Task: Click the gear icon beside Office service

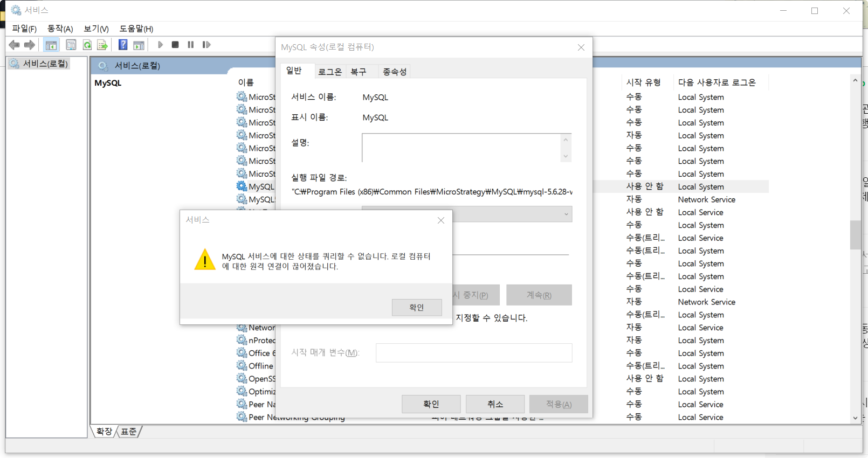Action: coord(242,353)
